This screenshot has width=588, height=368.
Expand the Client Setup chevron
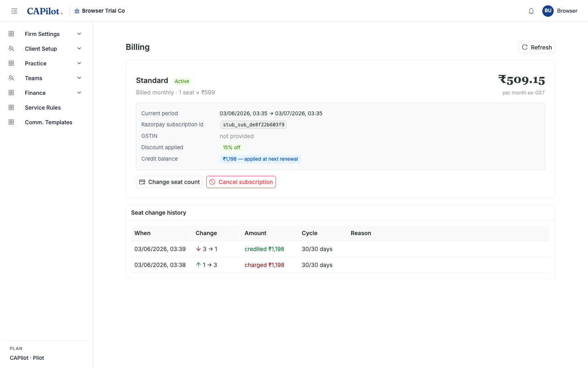[79, 49]
